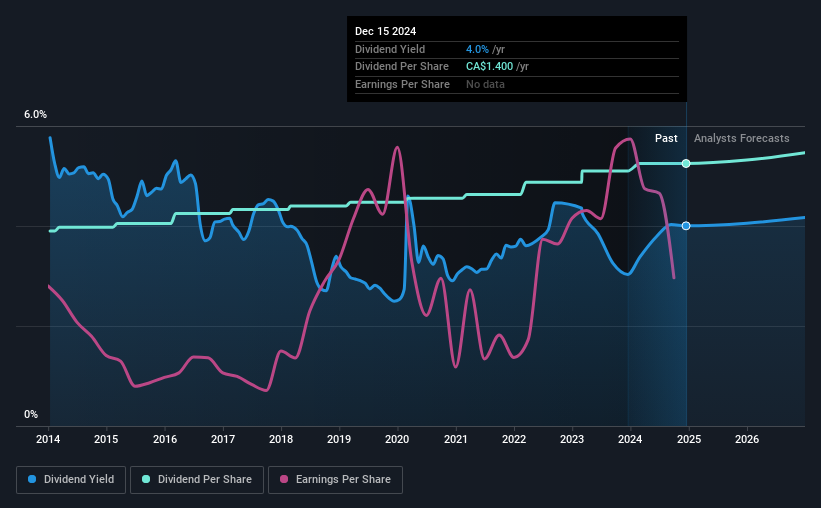Click the Dividend Yield tooltip row label
Screen dimensions: 821x508
[390, 49]
